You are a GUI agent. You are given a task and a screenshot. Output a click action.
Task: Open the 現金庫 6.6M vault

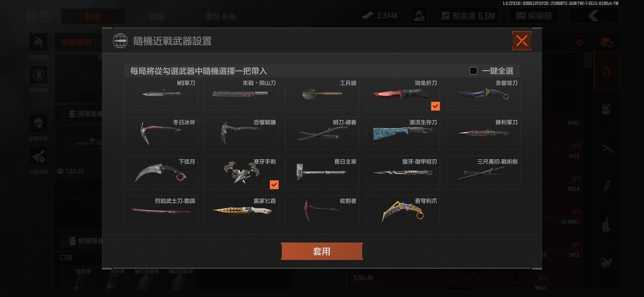pos(468,16)
